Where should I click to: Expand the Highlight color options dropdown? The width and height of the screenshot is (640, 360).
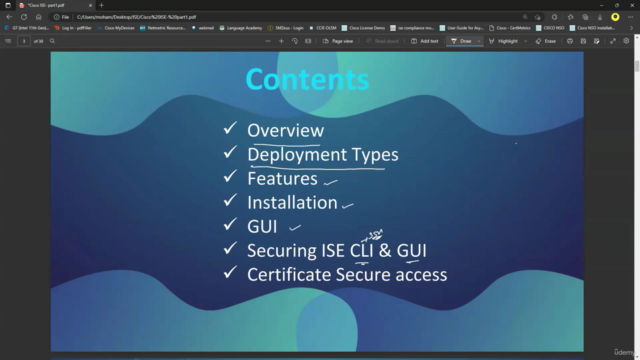click(x=525, y=41)
